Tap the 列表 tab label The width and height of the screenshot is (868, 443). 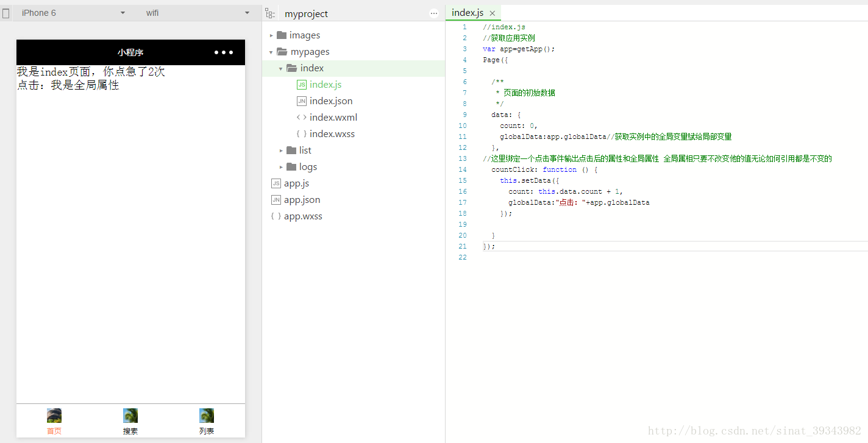click(x=207, y=431)
